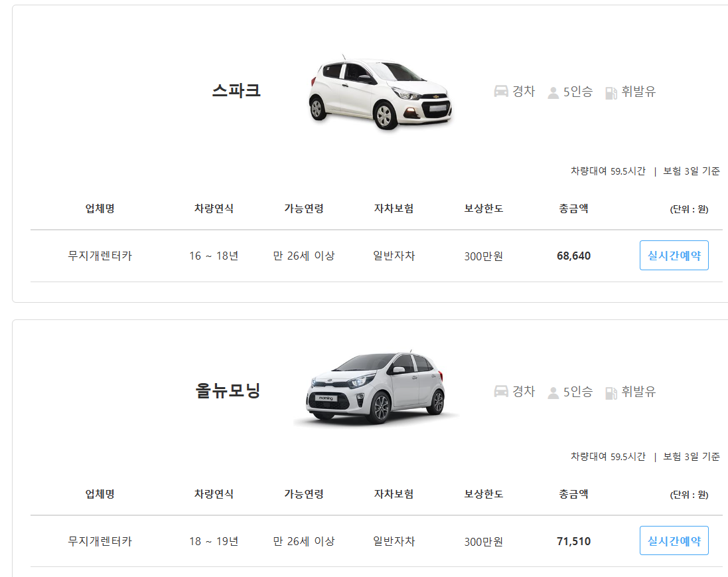728x577 pixels.
Task: Click 5인승 label in 스파크 card
Action: (578, 92)
